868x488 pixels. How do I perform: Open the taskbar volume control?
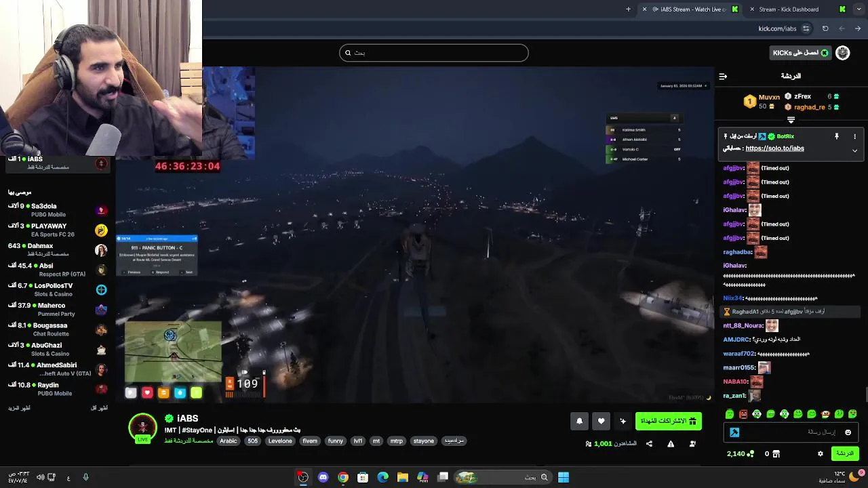coord(40,477)
